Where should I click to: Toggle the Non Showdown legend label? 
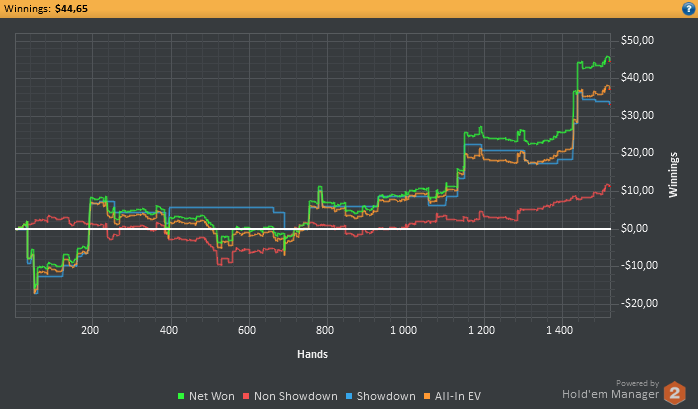pos(296,396)
